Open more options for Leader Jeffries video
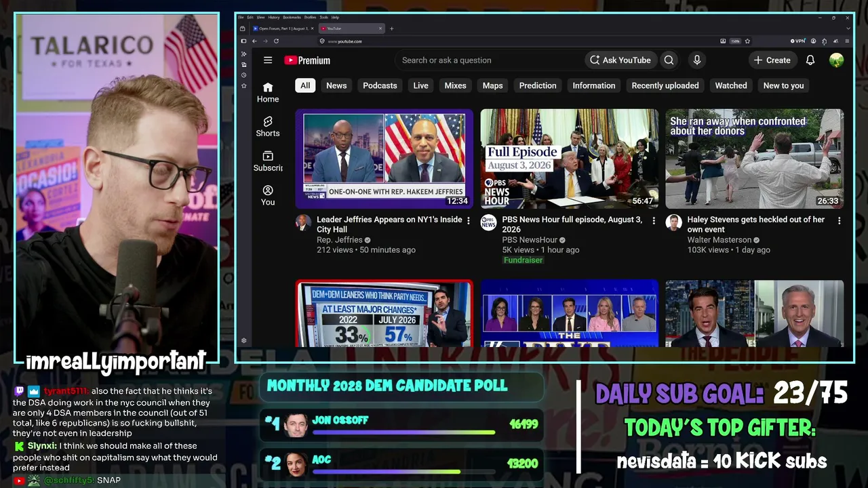868x488 pixels. coord(468,221)
